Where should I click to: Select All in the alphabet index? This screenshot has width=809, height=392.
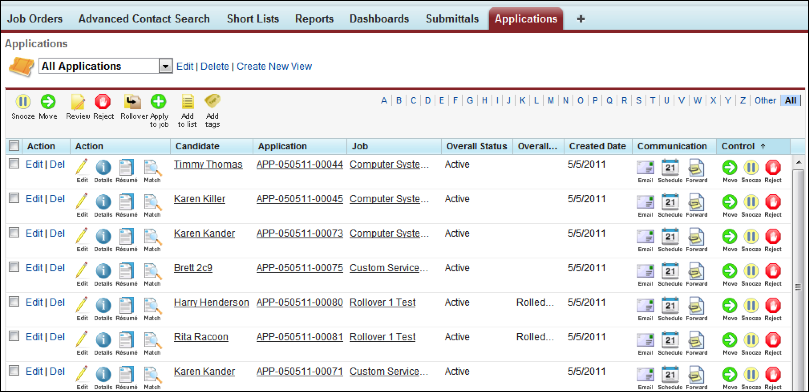(x=790, y=101)
